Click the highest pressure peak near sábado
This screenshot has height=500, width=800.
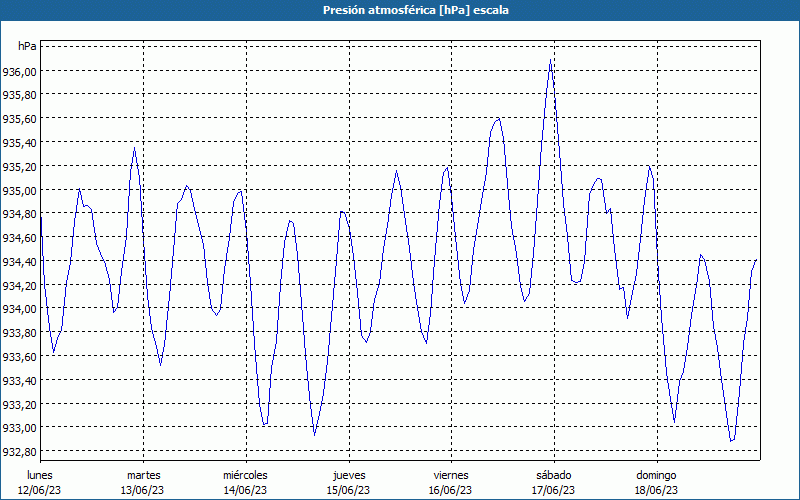point(550,60)
